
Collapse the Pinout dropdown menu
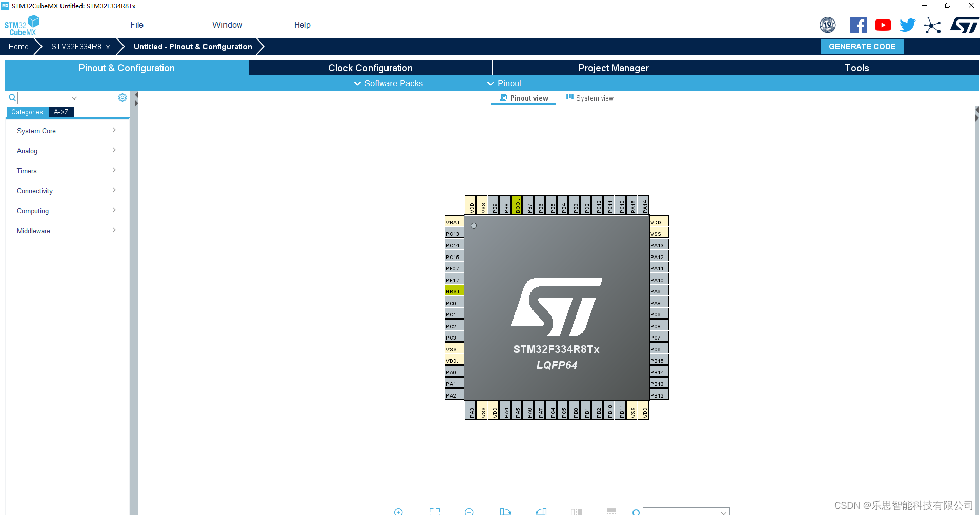tap(504, 83)
